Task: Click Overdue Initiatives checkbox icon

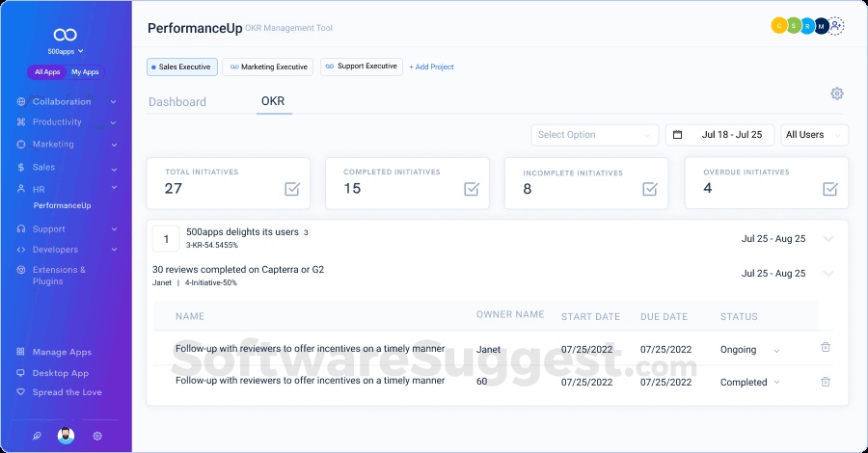Action: click(830, 189)
